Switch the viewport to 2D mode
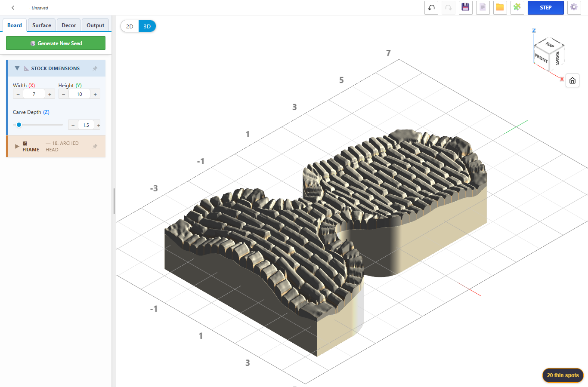The width and height of the screenshot is (588, 387). click(x=130, y=26)
